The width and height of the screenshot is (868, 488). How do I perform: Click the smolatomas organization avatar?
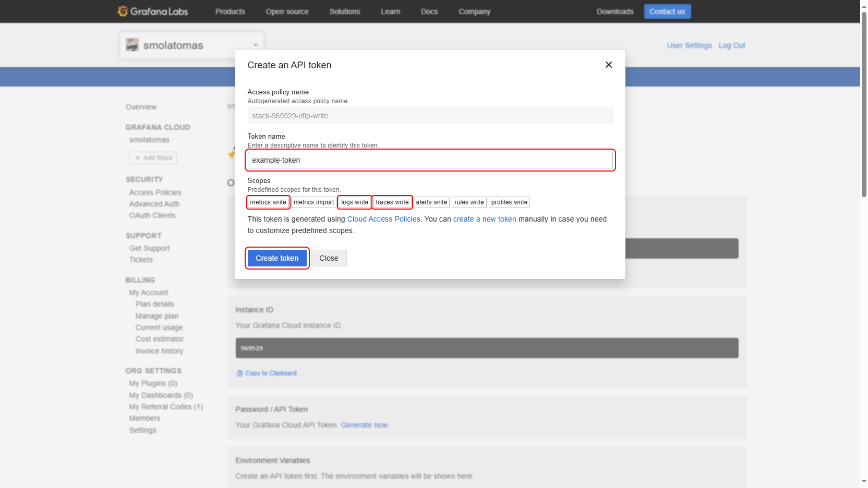point(132,45)
